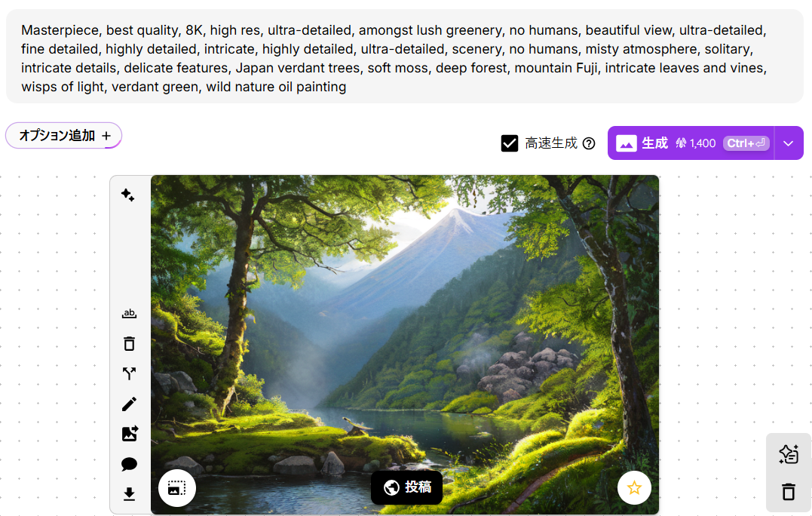Post the image with 投稿 button
This screenshot has height=516, width=812.
click(x=407, y=487)
